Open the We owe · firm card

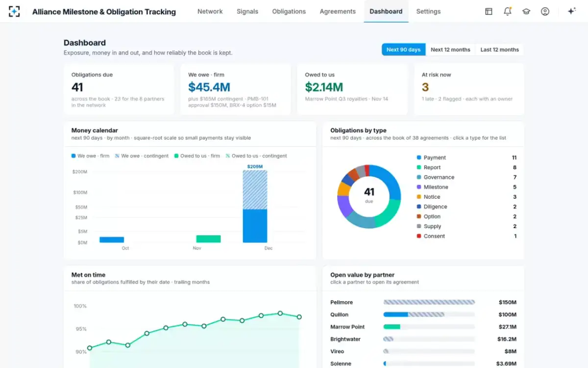pyautogui.click(x=235, y=89)
